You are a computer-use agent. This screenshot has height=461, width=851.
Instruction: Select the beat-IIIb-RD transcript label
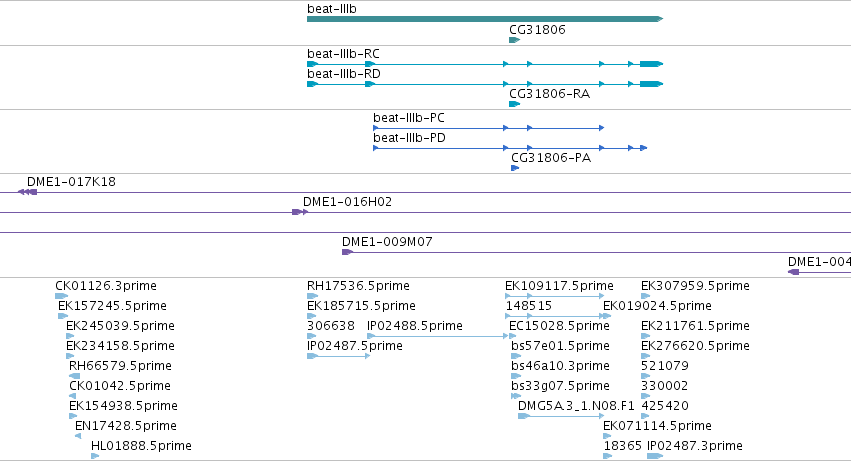point(344,74)
